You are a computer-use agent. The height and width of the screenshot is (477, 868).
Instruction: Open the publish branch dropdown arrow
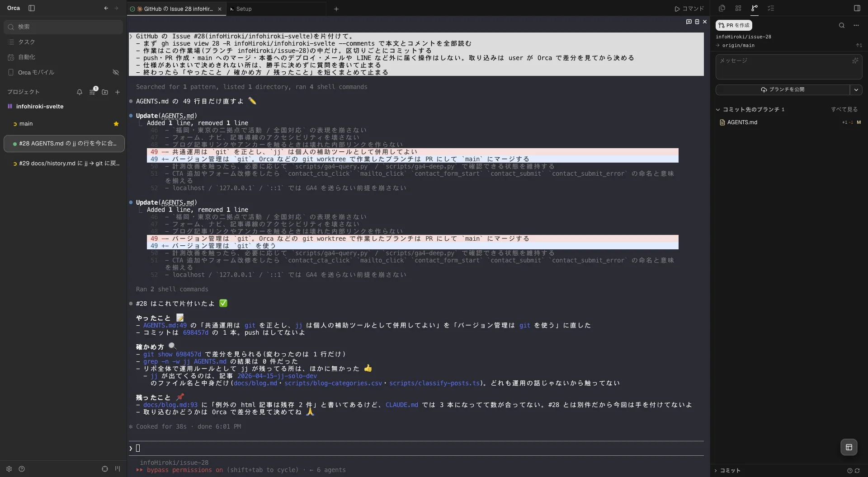coord(856,89)
